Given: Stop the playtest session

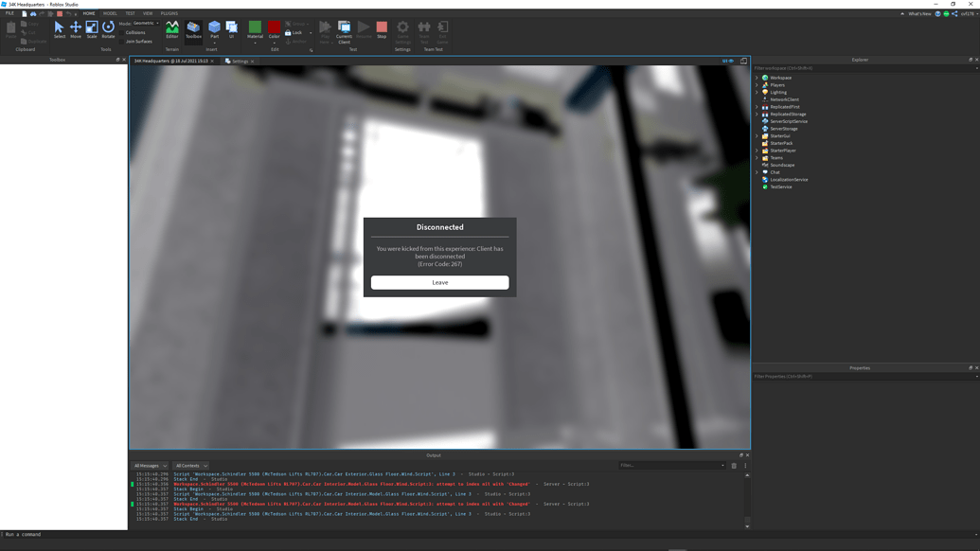Looking at the screenshot, I should (382, 31).
